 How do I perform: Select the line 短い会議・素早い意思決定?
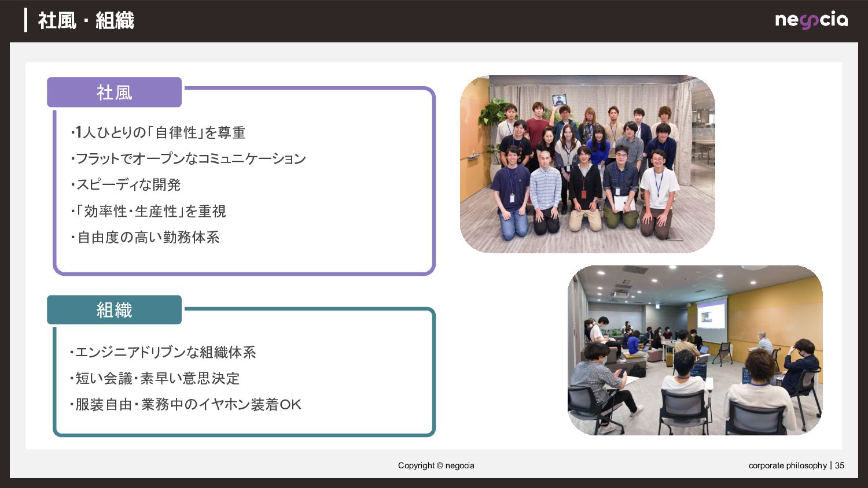point(155,378)
